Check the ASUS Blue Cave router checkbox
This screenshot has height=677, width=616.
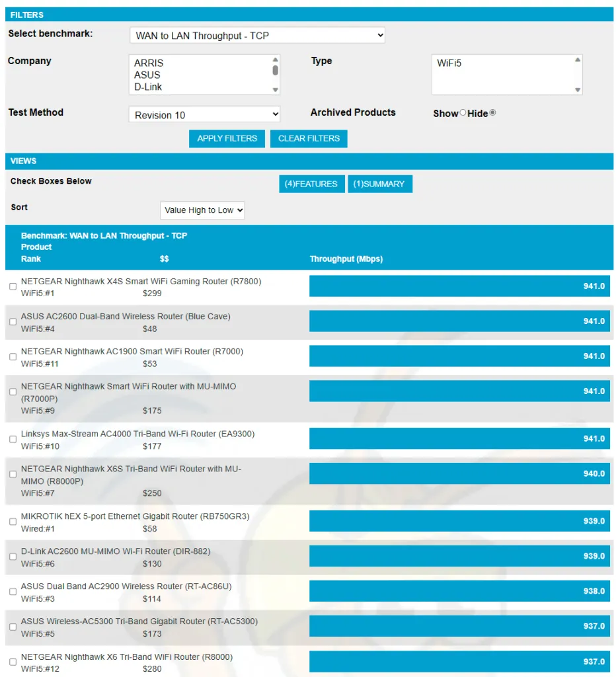13,322
